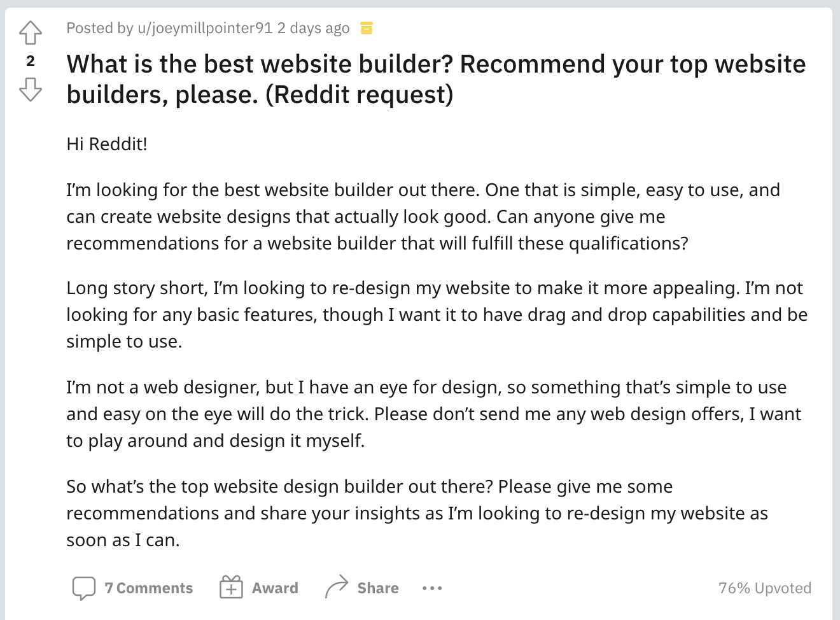Click the paragraph starting 'I'm not a web designer'
This screenshot has height=620, width=840.
tap(434, 414)
